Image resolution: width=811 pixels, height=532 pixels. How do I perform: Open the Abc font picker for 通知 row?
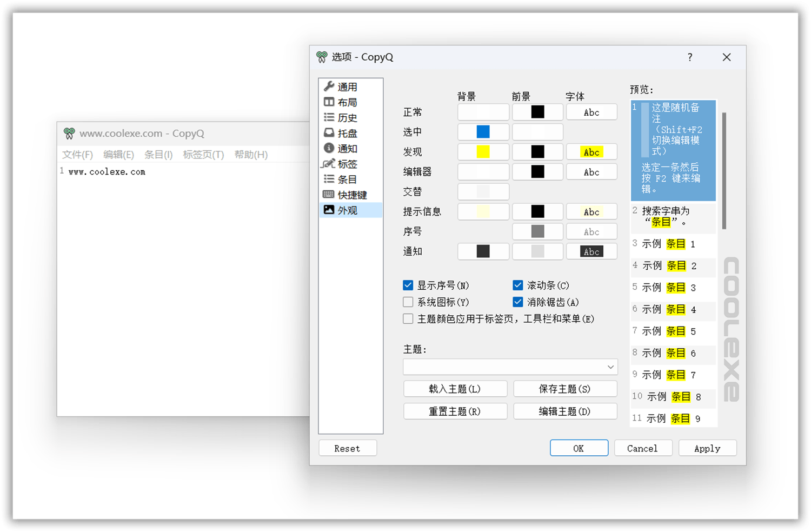tap(591, 251)
